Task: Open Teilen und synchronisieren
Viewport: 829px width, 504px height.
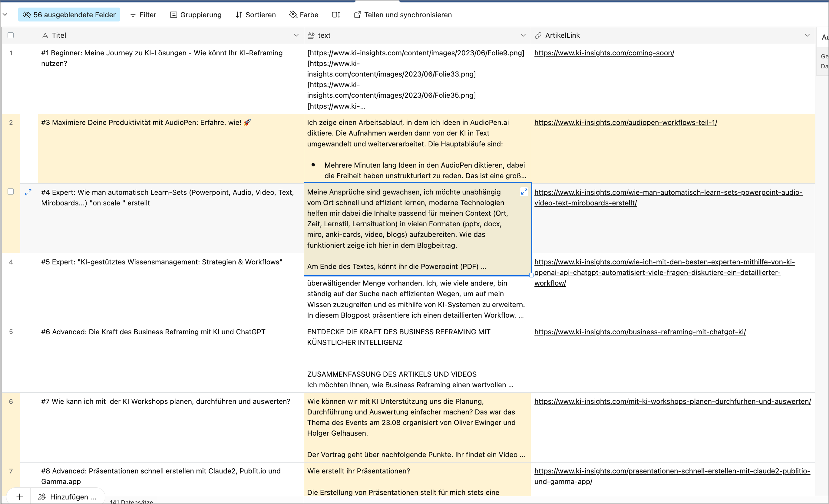Action: click(x=403, y=15)
